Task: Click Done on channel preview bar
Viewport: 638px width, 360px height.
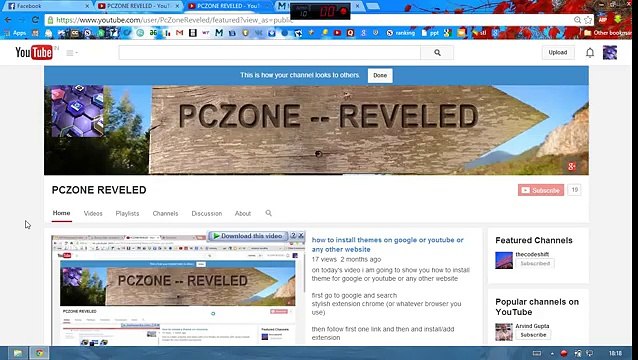Action: pos(380,75)
